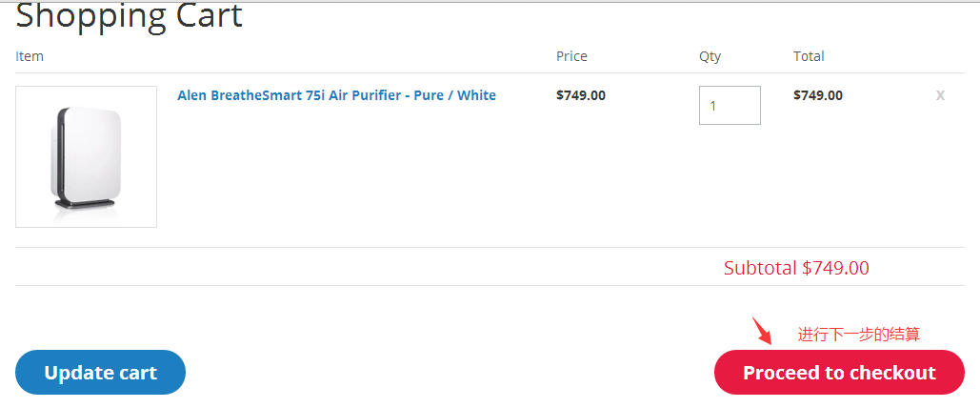Click the Shopping Cart page heading
The height and width of the screenshot is (408, 980).
coord(130,15)
